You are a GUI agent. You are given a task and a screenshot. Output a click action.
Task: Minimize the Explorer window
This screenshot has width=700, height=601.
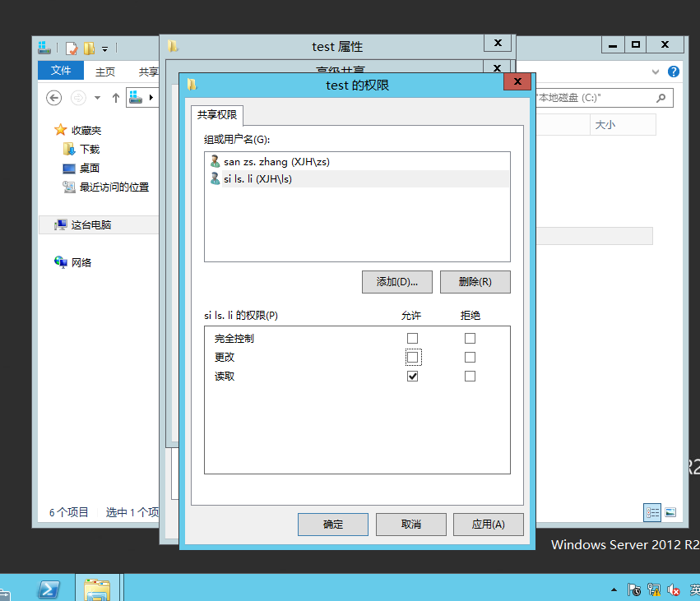click(x=613, y=44)
